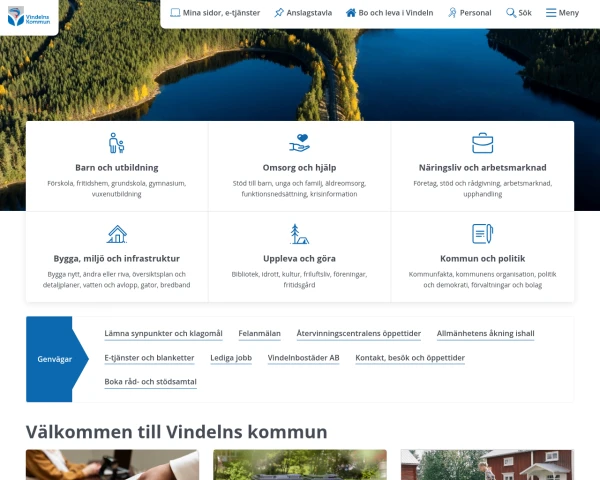Screen dimensions: 600x480
Task: Open the news thumbnail with hands photo
Action: pos(112,465)
